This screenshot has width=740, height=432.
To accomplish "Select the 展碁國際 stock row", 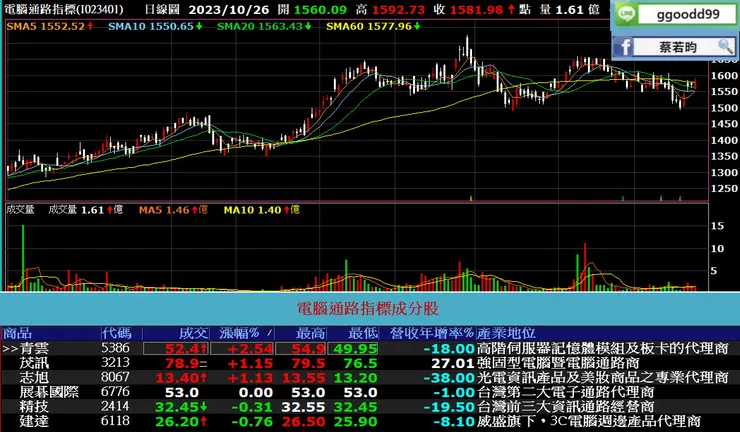I will point(370,392).
